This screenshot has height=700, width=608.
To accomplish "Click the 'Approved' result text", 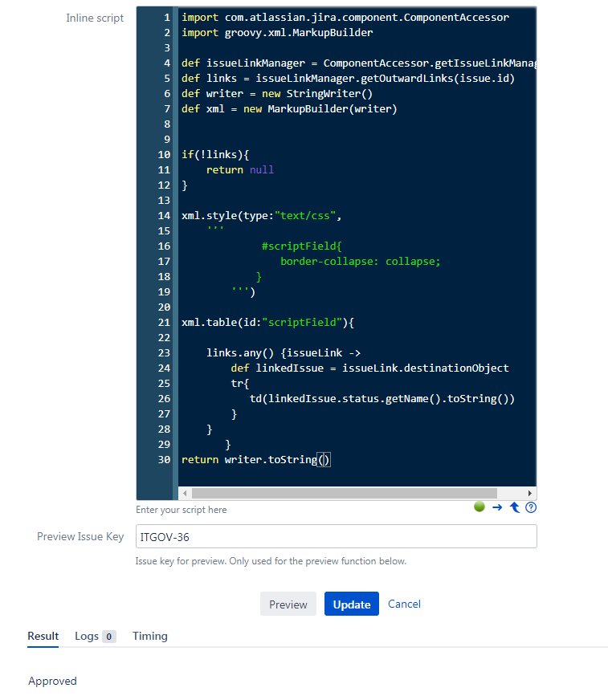I will point(52,682).
